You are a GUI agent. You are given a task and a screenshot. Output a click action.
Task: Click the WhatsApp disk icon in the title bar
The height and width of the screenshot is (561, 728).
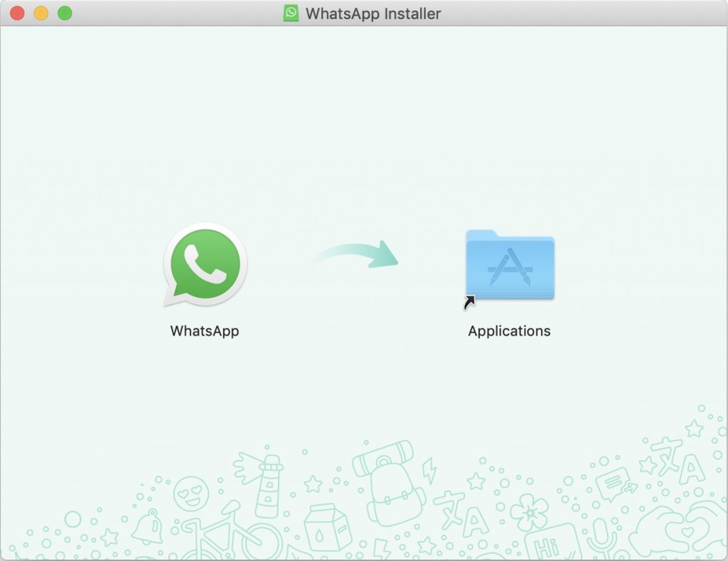tap(291, 14)
